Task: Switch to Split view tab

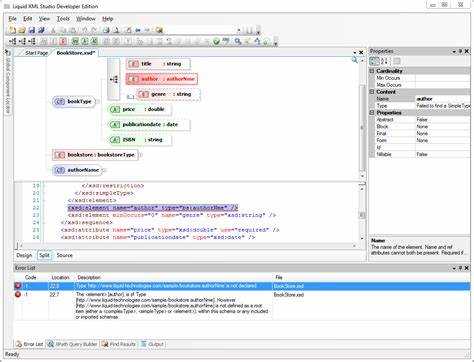Action: click(x=44, y=255)
